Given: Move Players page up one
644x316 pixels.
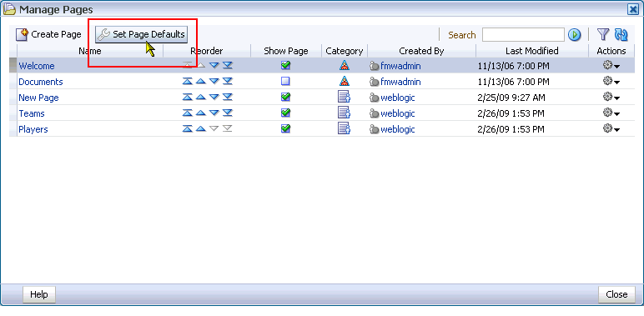Looking at the screenshot, I should pyautogui.click(x=200, y=129).
